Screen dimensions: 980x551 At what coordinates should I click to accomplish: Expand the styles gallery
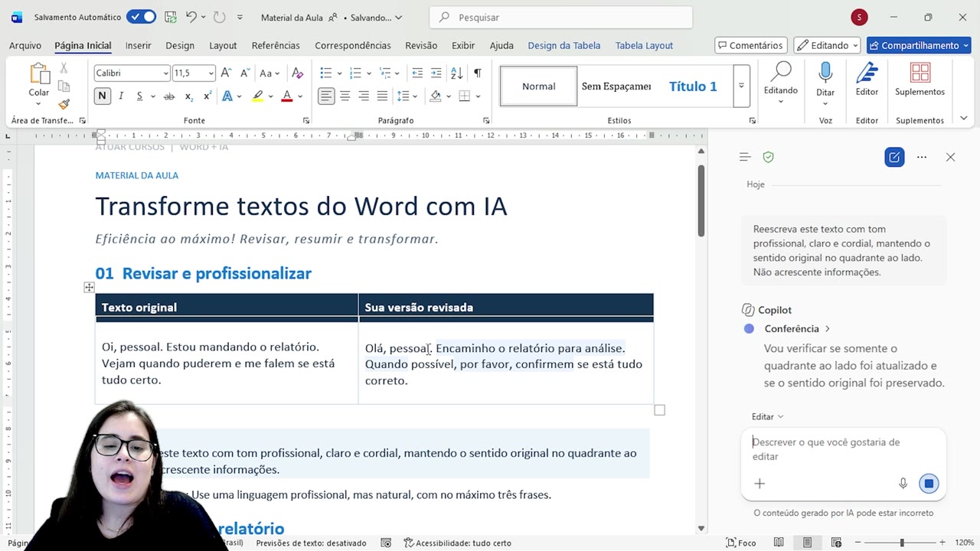tap(741, 86)
